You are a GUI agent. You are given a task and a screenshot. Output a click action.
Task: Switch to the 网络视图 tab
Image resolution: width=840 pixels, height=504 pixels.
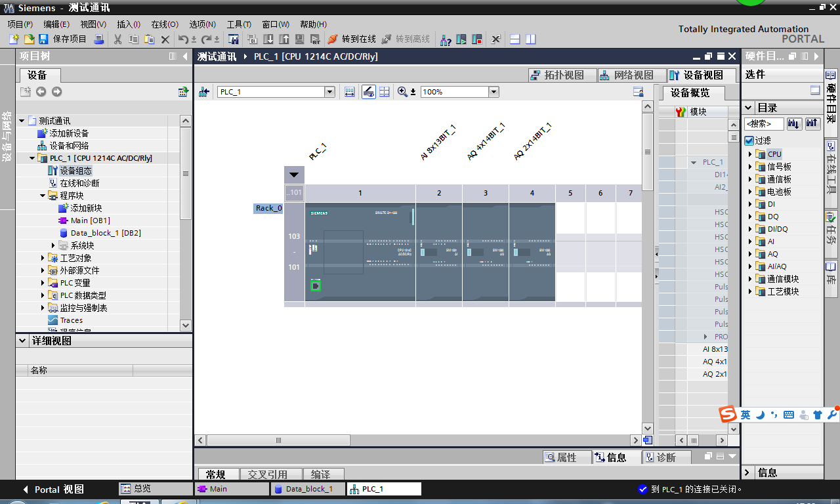point(631,75)
